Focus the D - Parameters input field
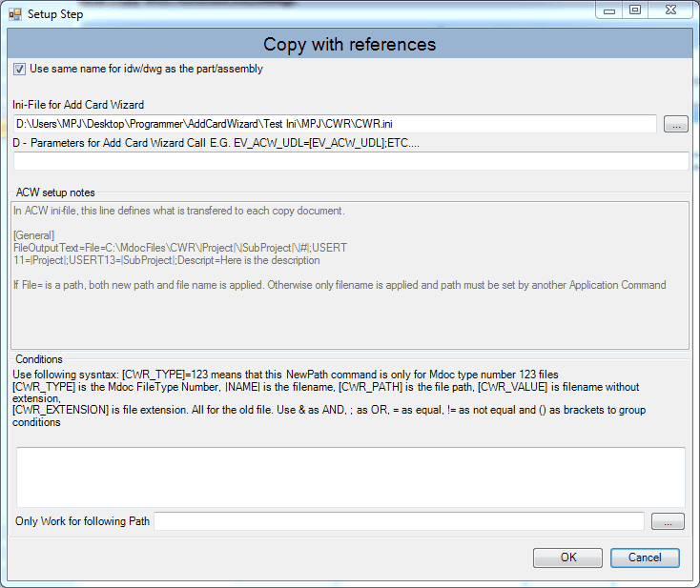 (349, 161)
